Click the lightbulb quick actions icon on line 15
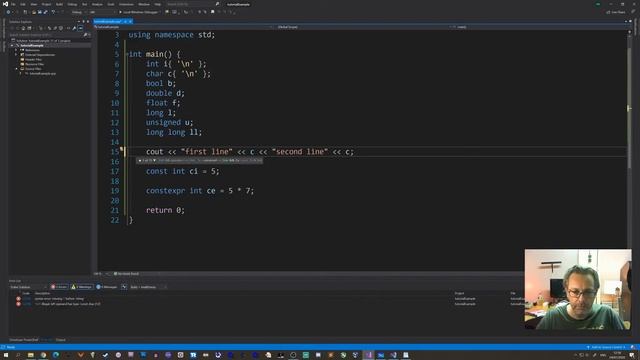The image size is (640, 360). pos(122,149)
